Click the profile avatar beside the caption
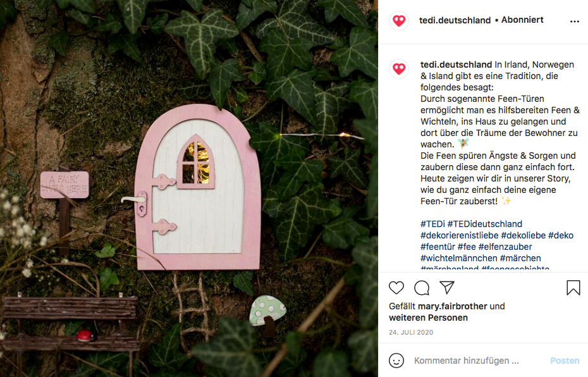The height and width of the screenshot is (377, 588). coord(399,69)
